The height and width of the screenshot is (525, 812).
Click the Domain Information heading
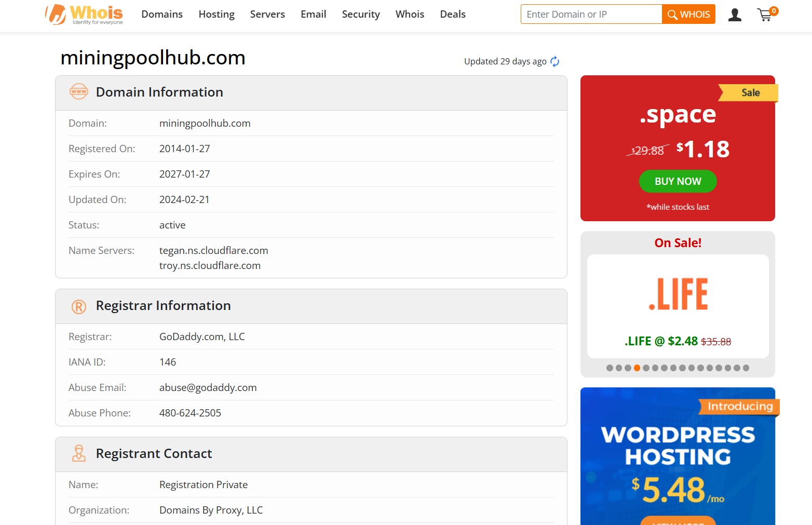[x=159, y=92]
